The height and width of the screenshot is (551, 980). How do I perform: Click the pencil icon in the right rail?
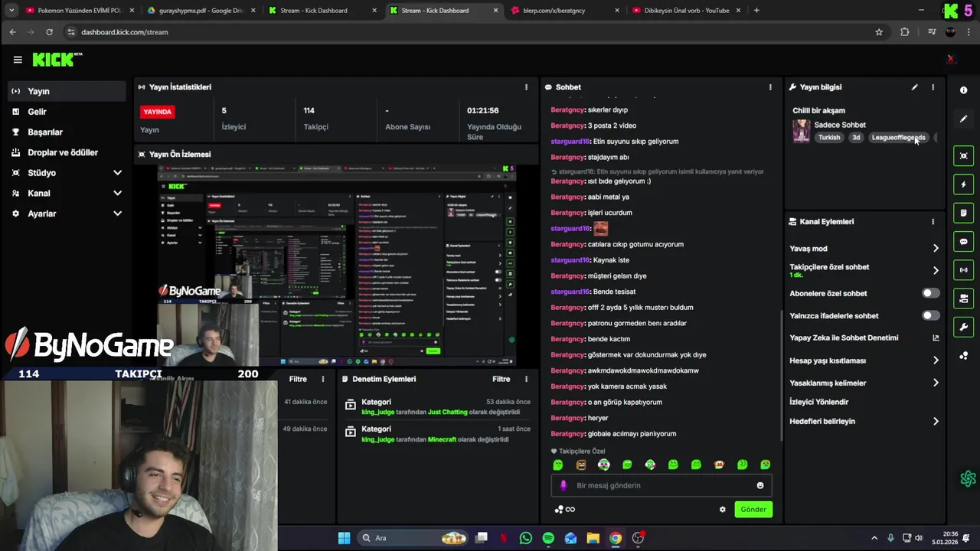pyautogui.click(x=963, y=119)
